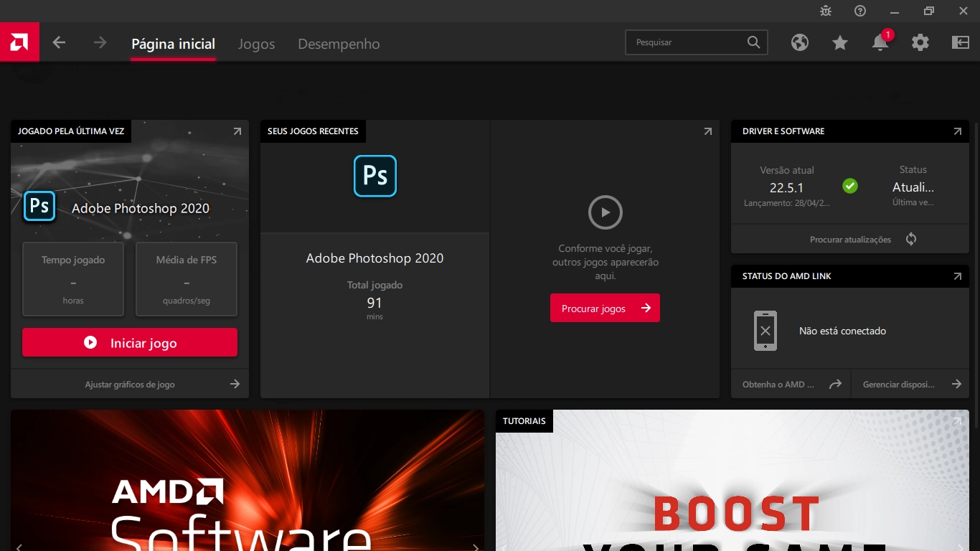980x551 pixels.
Task: Click the AMD Software banner
Action: [248, 480]
